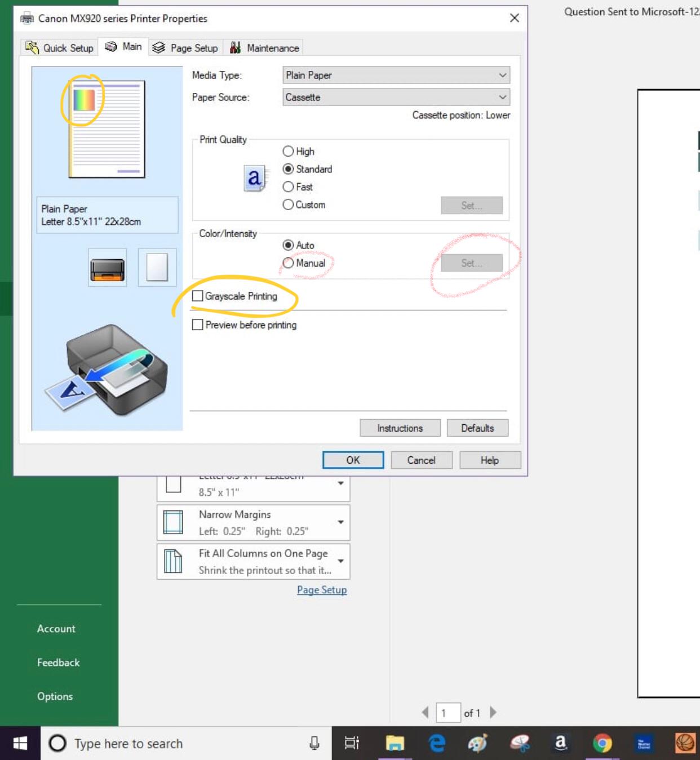Open Help for printer properties
This screenshot has height=760, width=700.
coord(490,460)
